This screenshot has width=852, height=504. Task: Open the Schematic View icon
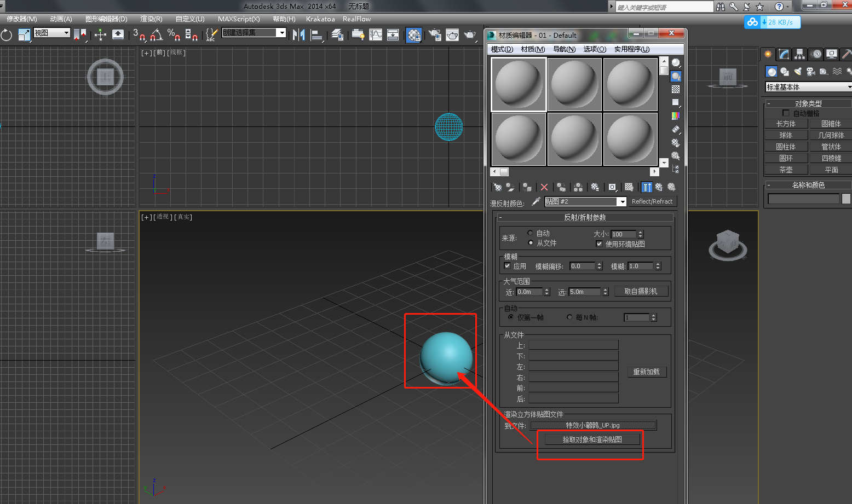393,35
